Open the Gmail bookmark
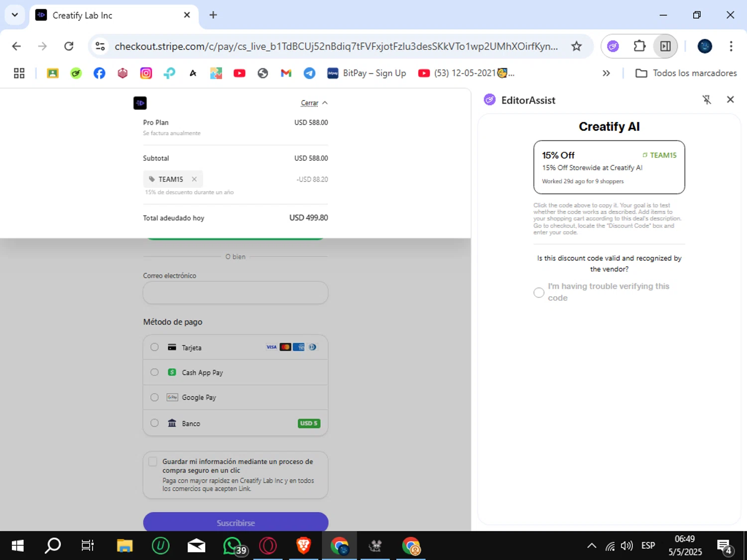Image resolution: width=747 pixels, height=560 pixels. coord(286,73)
